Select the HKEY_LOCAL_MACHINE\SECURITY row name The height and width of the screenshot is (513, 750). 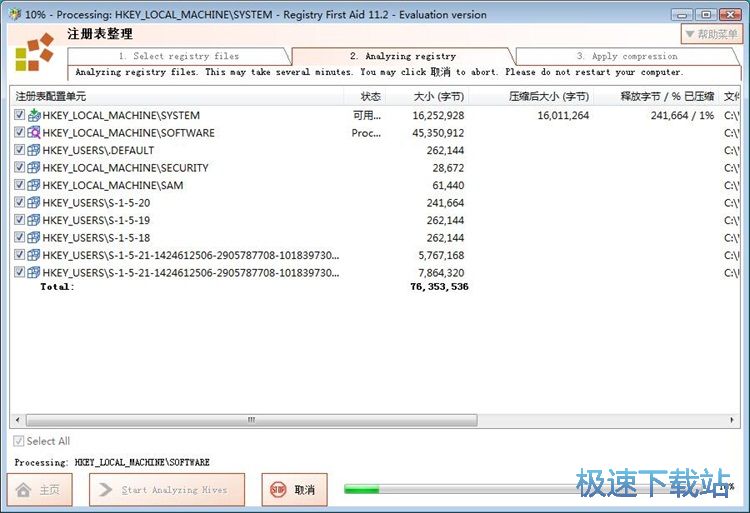pyautogui.click(x=125, y=167)
